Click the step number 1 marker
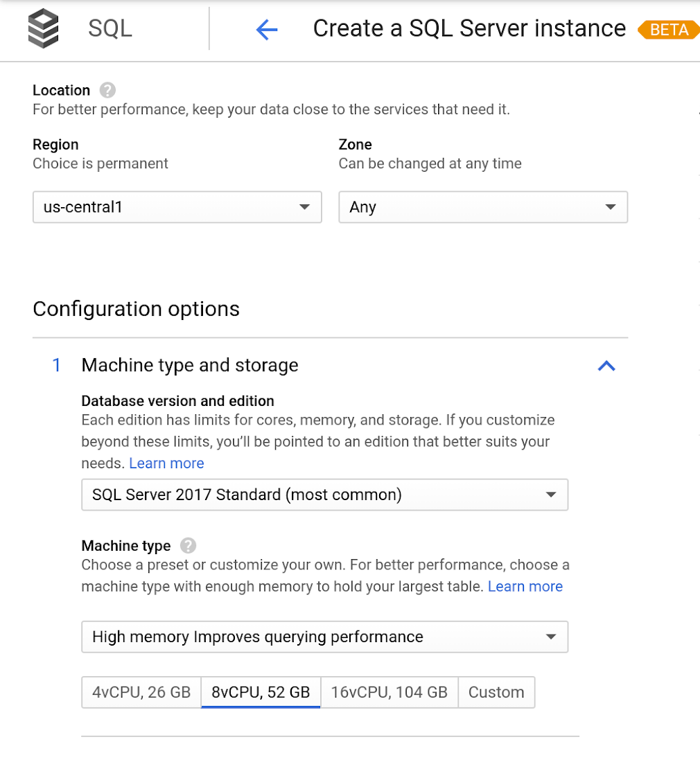 click(57, 365)
